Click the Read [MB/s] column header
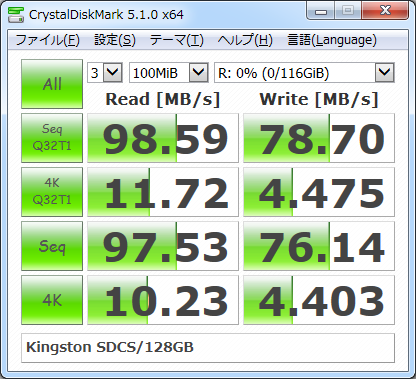 pos(163,99)
